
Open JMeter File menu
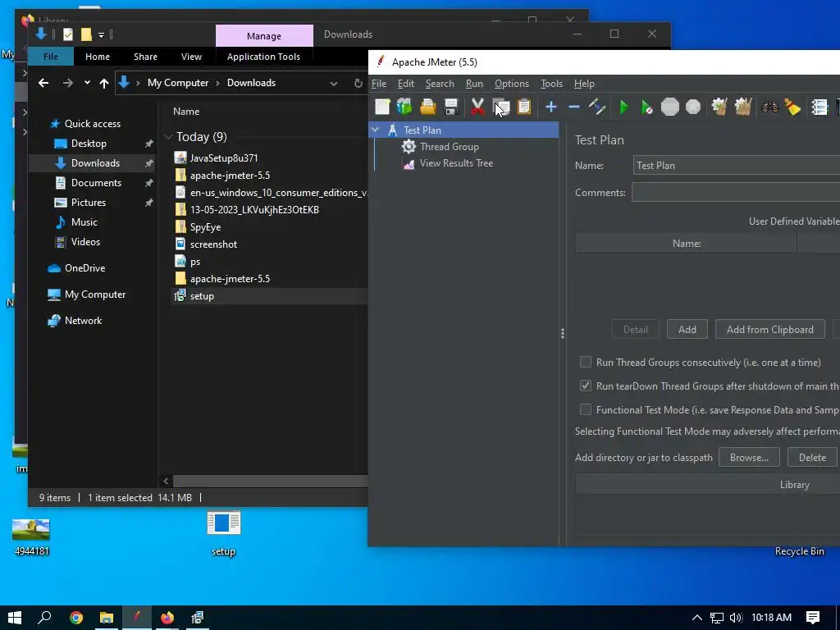(x=379, y=84)
